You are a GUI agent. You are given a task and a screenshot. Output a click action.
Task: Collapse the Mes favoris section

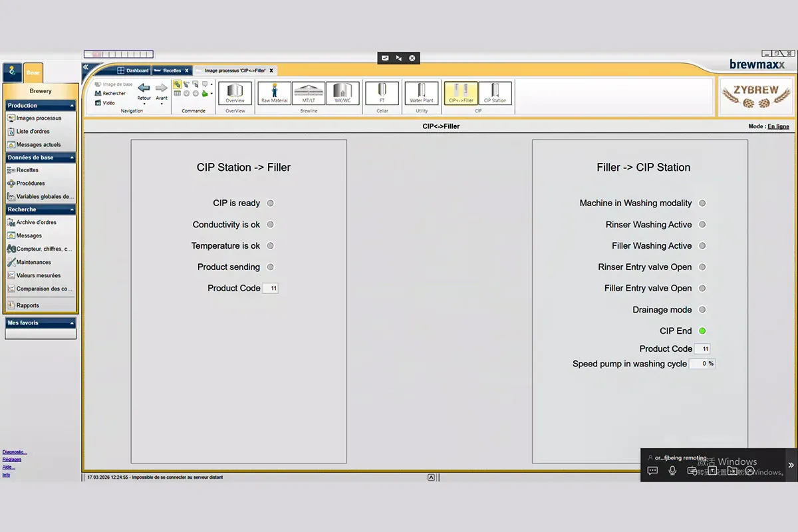click(72, 323)
